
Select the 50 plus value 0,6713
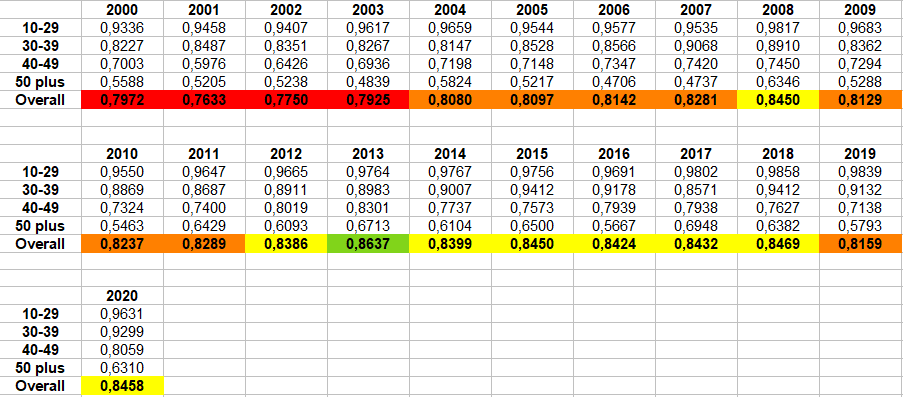coord(368,226)
